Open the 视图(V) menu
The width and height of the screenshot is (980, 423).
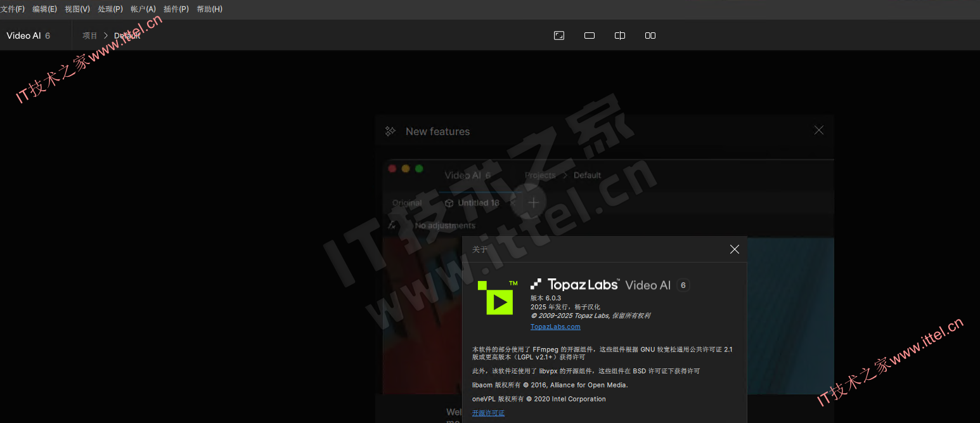pyautogui.click(x=77, y=9)
